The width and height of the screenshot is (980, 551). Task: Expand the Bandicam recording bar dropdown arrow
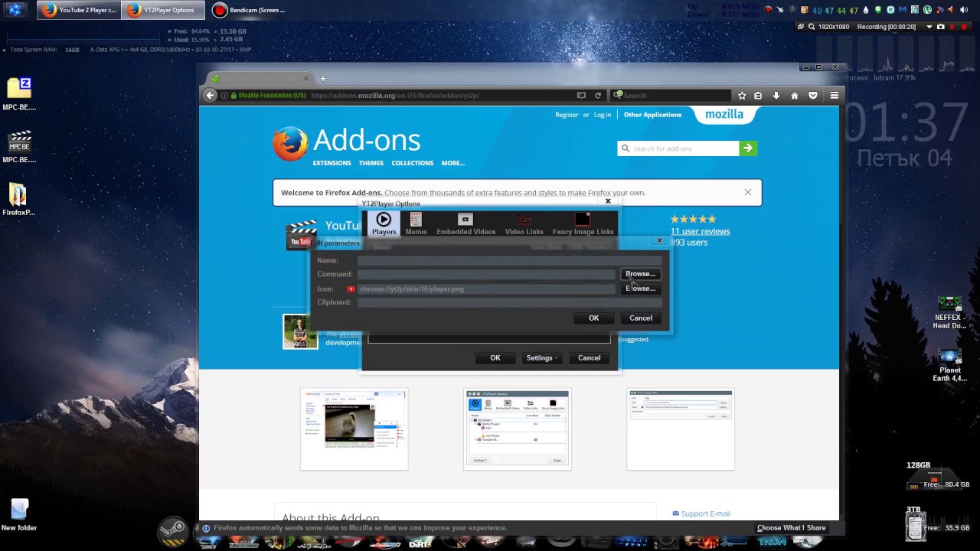coord(929,27)
